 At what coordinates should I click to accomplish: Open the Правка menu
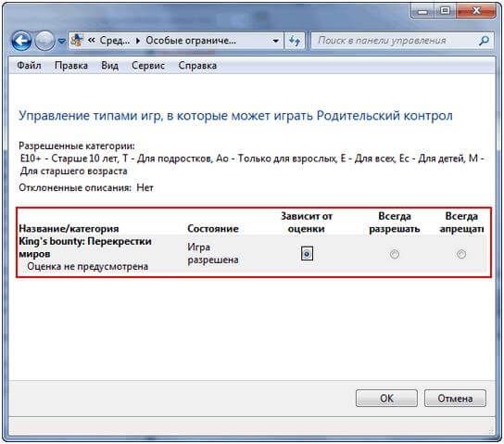(71, 66)
